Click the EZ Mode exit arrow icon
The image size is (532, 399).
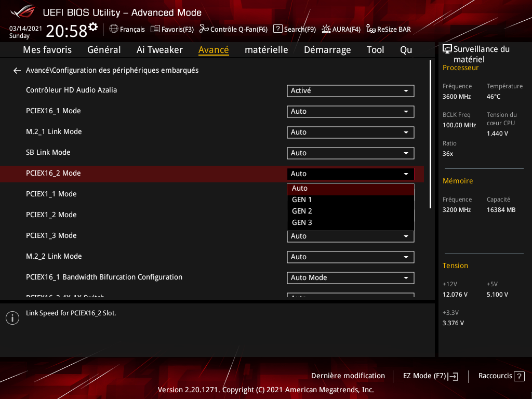[453, 376]
